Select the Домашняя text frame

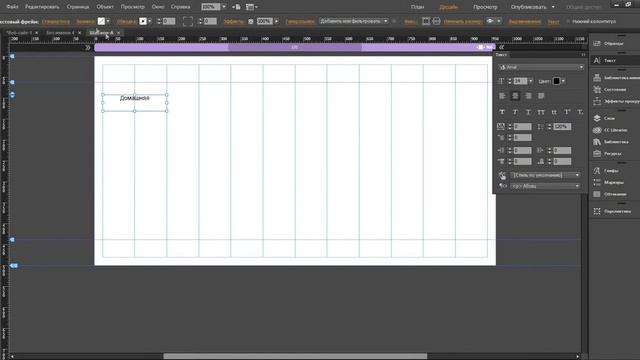point(135,102)
